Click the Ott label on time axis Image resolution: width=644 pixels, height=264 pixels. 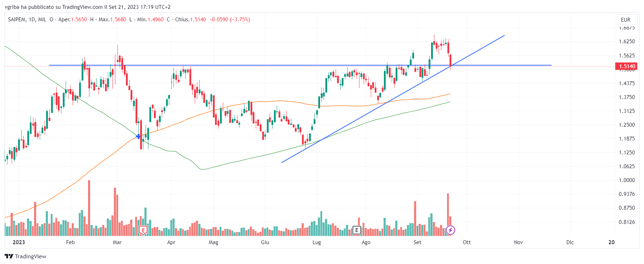click(x=467, y=242)
